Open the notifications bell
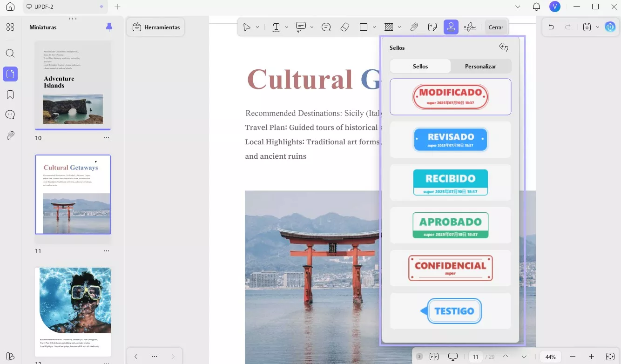Image resolution: width=621 pixels, height=364 pixels. tap(537, 7)
